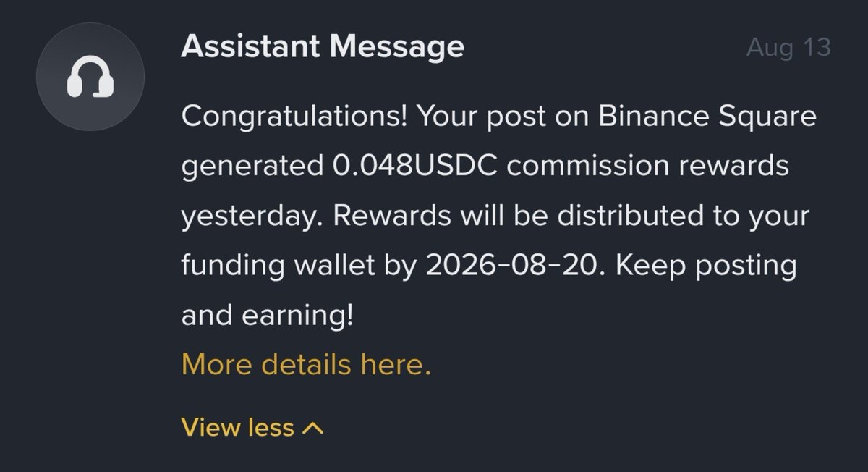Open the More details here link

coord(306,364)
